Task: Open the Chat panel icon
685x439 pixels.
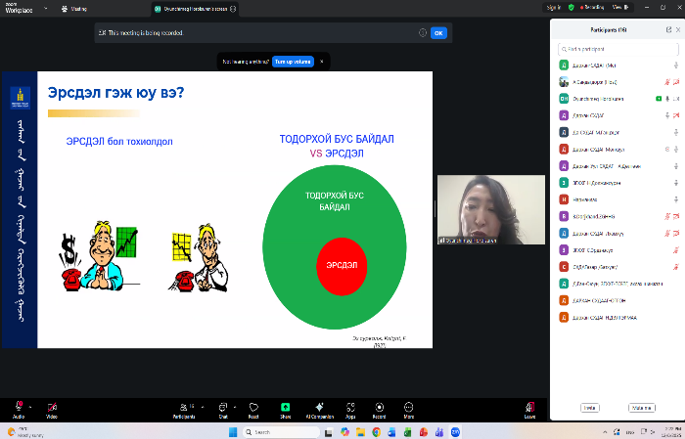Action: point(223,406)
